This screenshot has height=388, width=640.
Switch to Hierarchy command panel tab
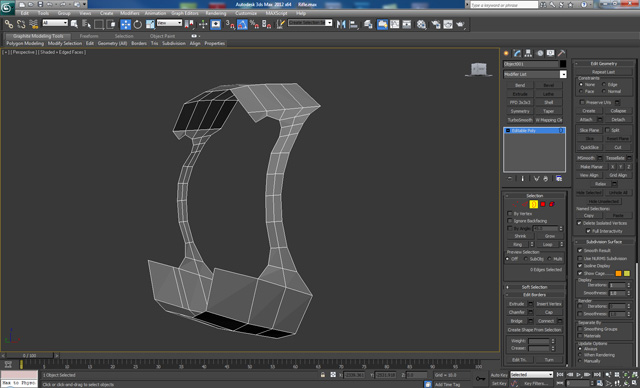529,53
